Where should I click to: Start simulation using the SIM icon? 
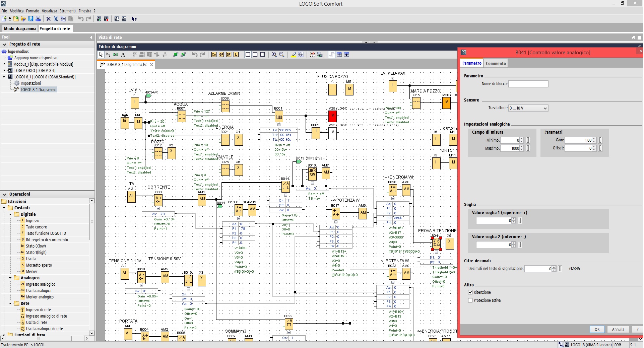coord(312,55)
